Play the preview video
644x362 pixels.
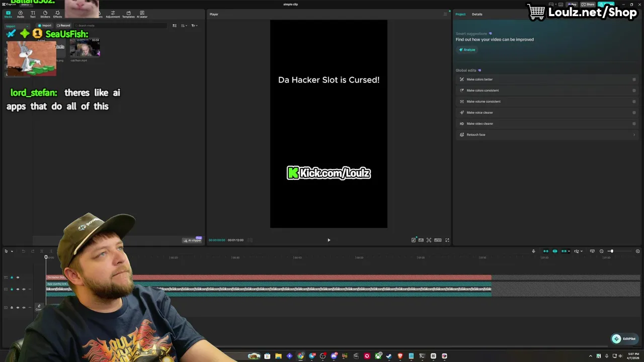click(x=329, y=240)
